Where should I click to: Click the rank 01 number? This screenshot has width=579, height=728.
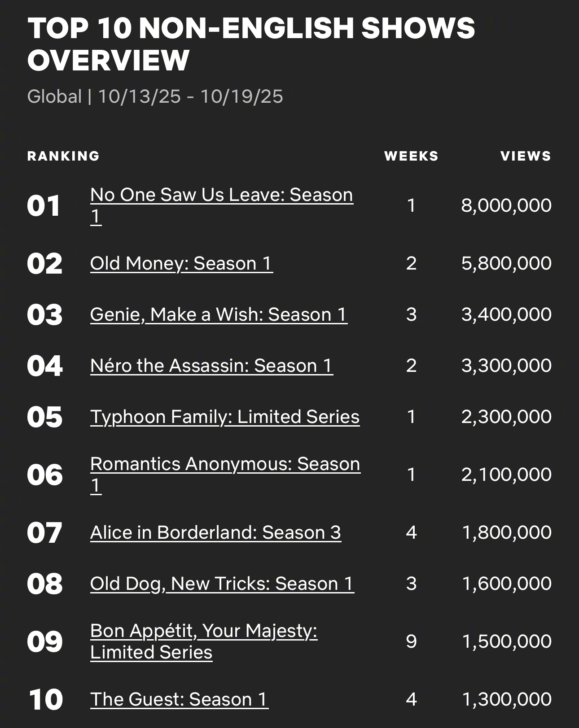(x=44, y=206)
